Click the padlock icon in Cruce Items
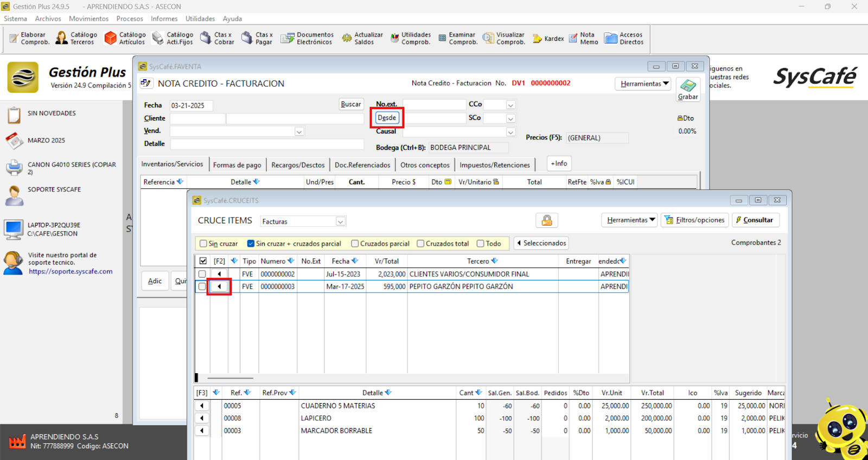868x460 pixels. (547, 220)
